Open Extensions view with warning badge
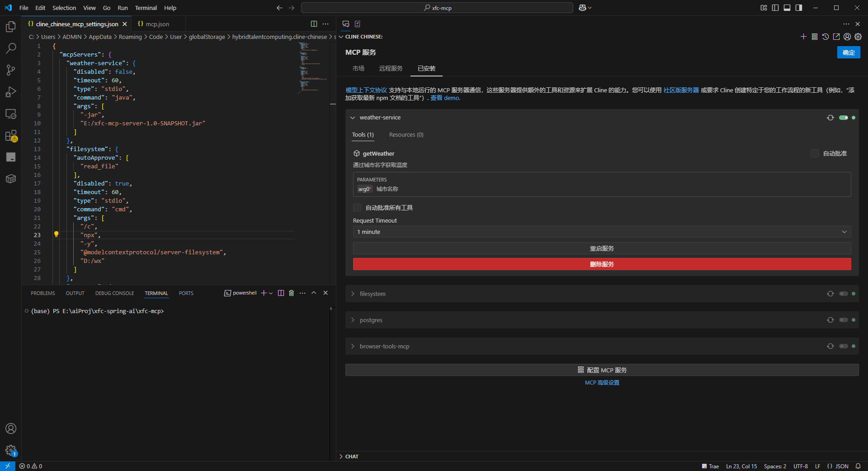 pos(11,136)
